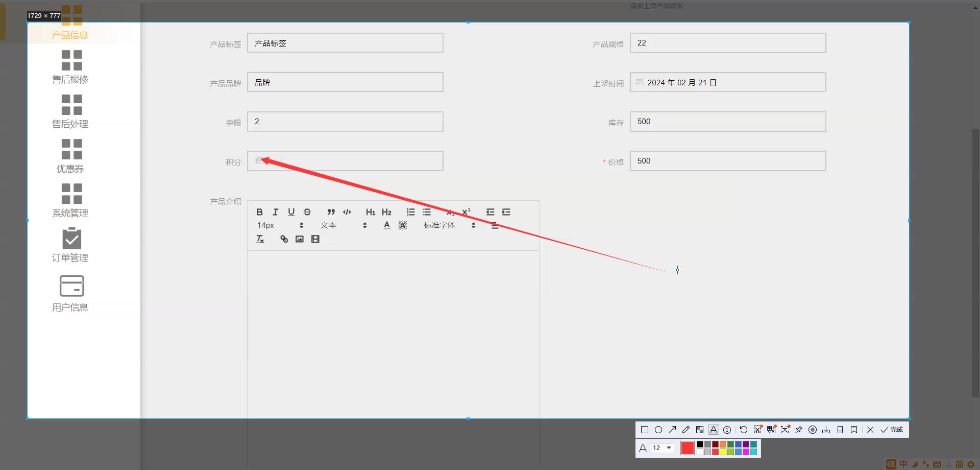
Task: Select the numbered step marker tool
Action: point(727,430)
